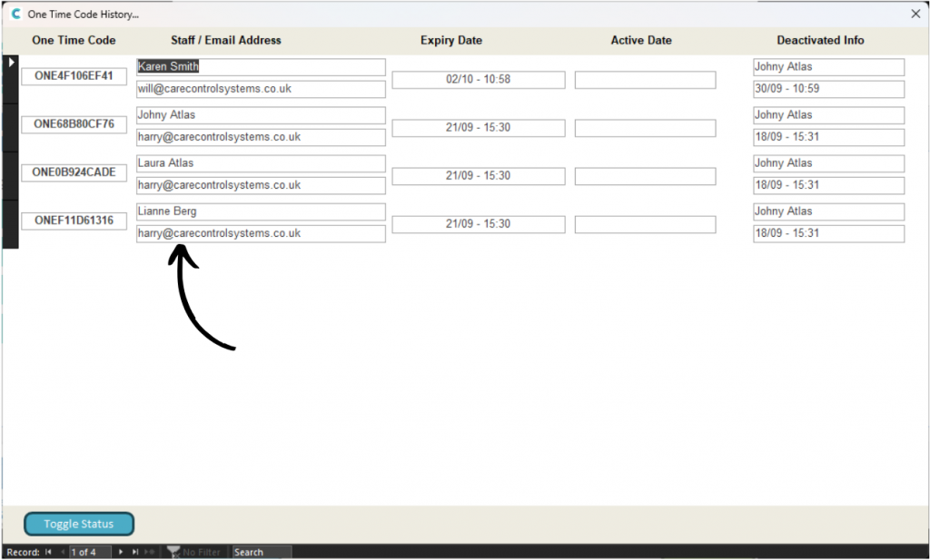Image resolution: width=930 pixels, height=560 pixels.
Task: Jump to the last record
Action: coord(135,552)
